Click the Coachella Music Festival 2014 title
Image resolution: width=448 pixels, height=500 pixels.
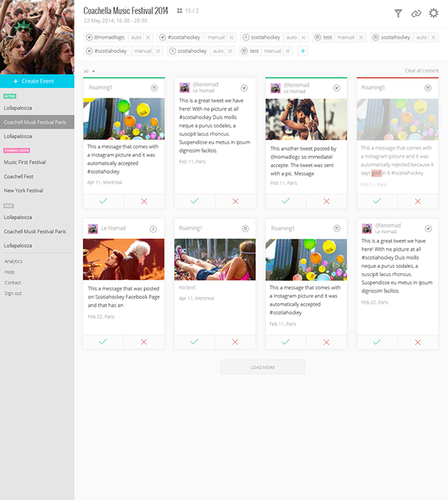tap(125, 11)
